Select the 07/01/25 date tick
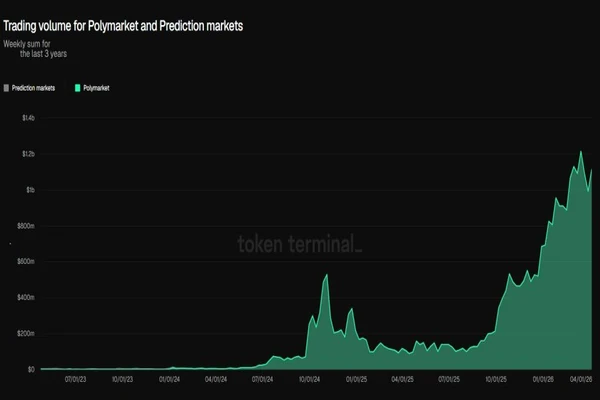Screen dimensions: 600x400 click(449, 379)
